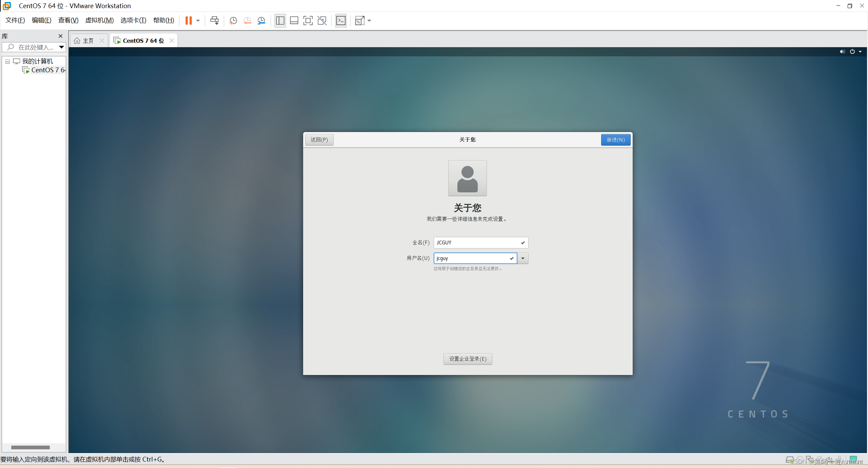Image resolution: width=868 pixels, height=468 pixels.
Task: Toggle thumbnail bar view button
Action: tap(294, 21)
